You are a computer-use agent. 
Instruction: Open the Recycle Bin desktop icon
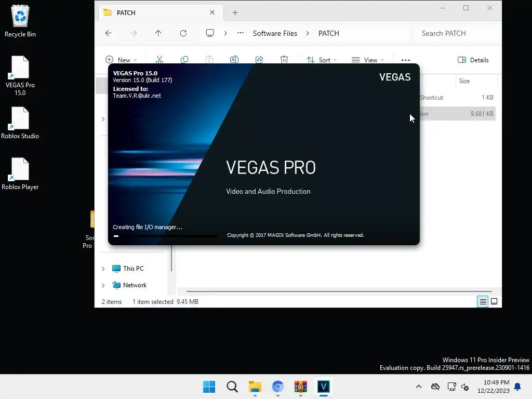pos(20,21)
